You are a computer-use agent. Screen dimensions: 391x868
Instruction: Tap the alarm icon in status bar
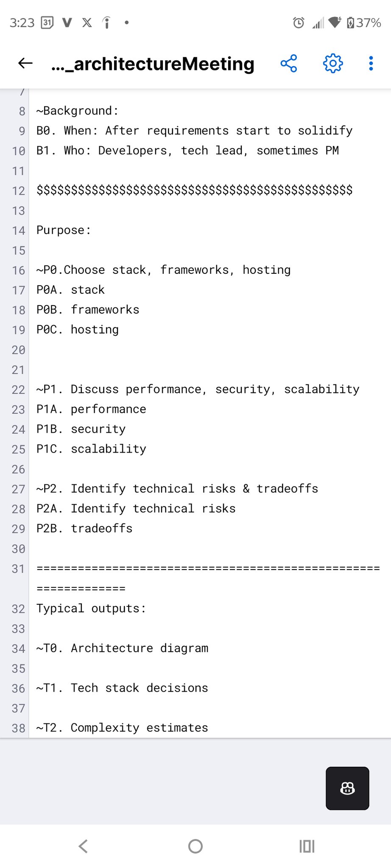coord(299,22)
